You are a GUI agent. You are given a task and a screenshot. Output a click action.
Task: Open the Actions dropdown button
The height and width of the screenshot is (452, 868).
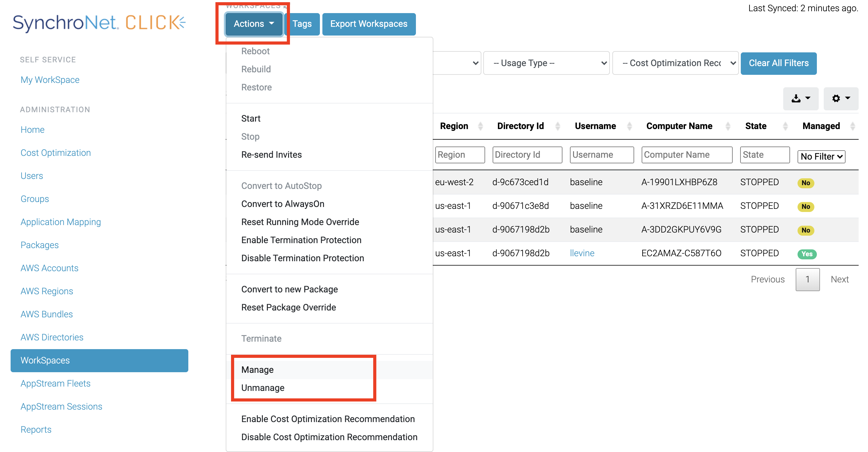point(254,24)
